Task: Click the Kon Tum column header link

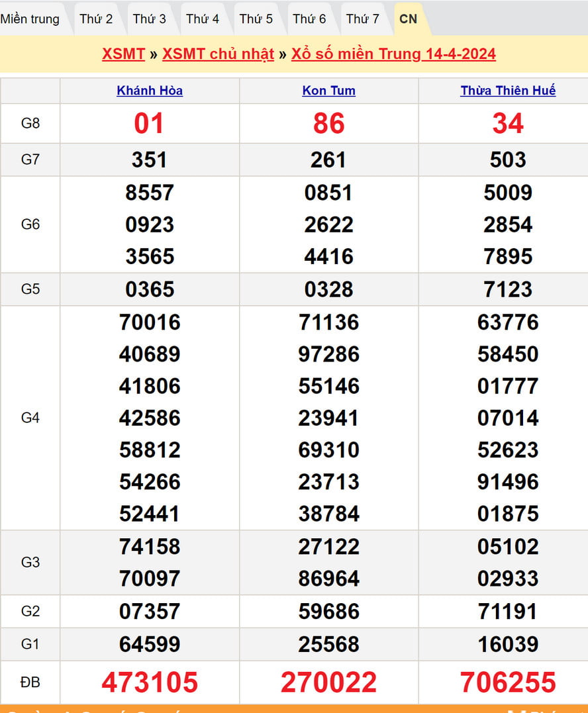Action: [x=328, y=91]
